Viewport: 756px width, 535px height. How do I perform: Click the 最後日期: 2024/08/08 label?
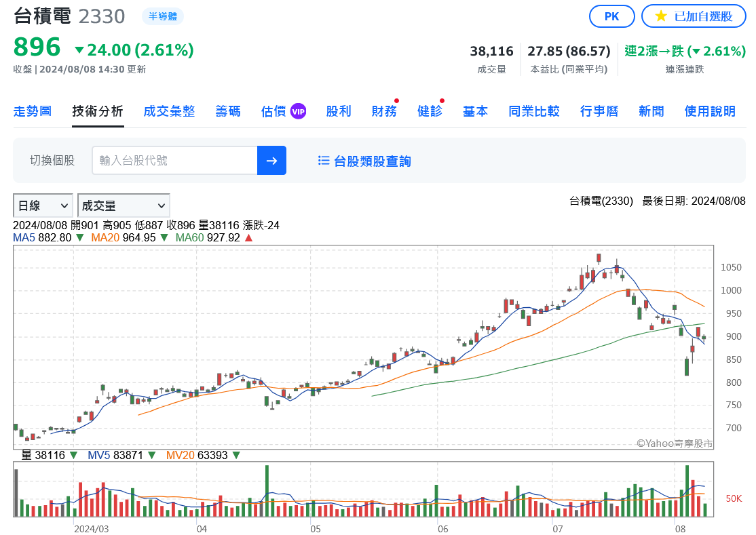(694, 201)
